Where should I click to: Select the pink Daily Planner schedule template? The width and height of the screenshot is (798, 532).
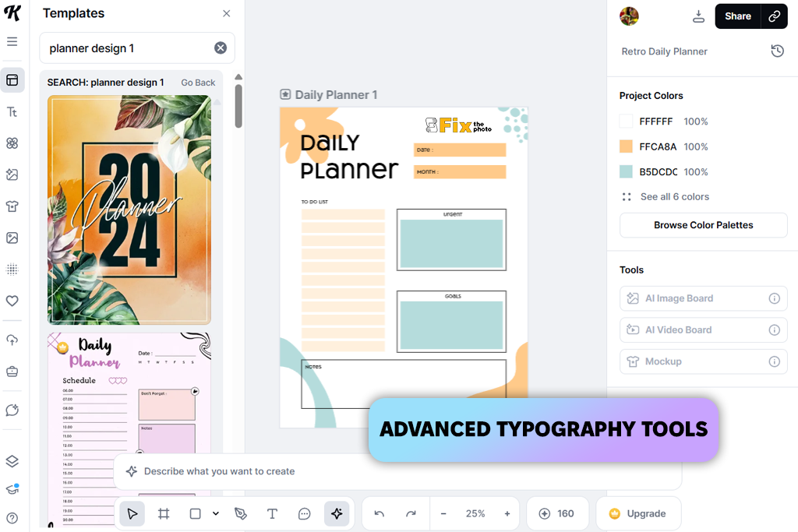pos(129,430)
